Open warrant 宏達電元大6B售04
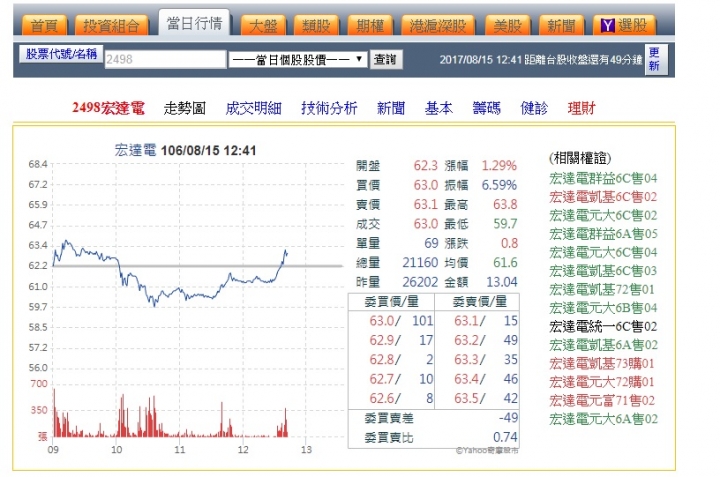Viewport: 720px width, 477px height. pos(603,308)
